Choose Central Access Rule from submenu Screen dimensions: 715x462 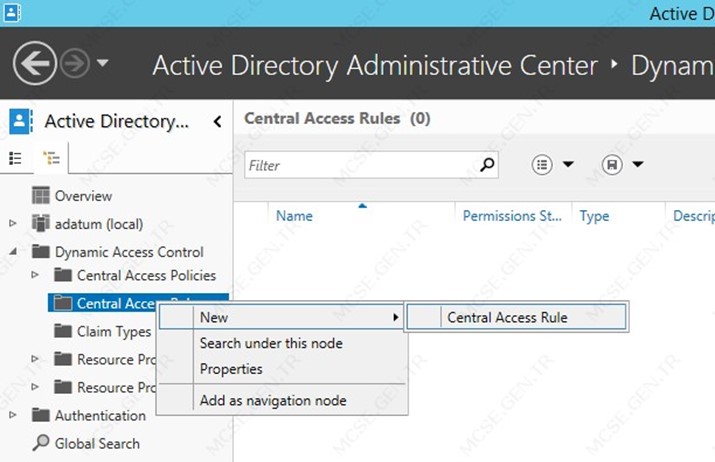tap(517, 317)
